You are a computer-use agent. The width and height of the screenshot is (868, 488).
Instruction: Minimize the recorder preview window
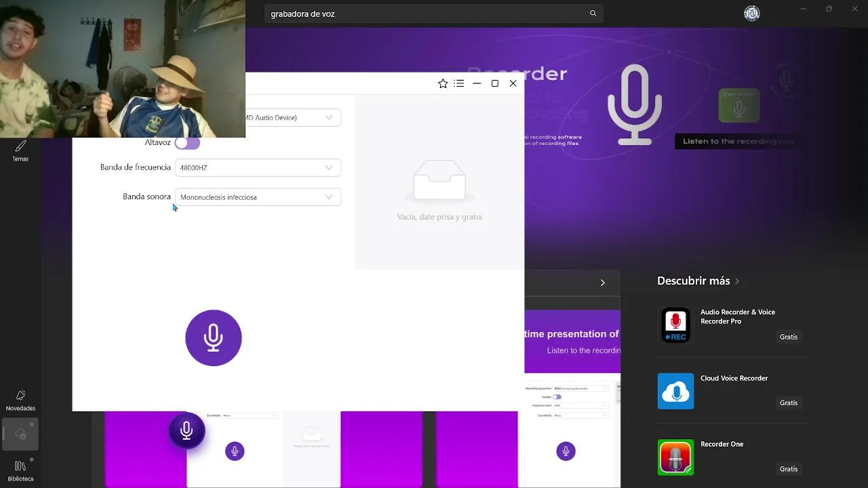point(477,83)
